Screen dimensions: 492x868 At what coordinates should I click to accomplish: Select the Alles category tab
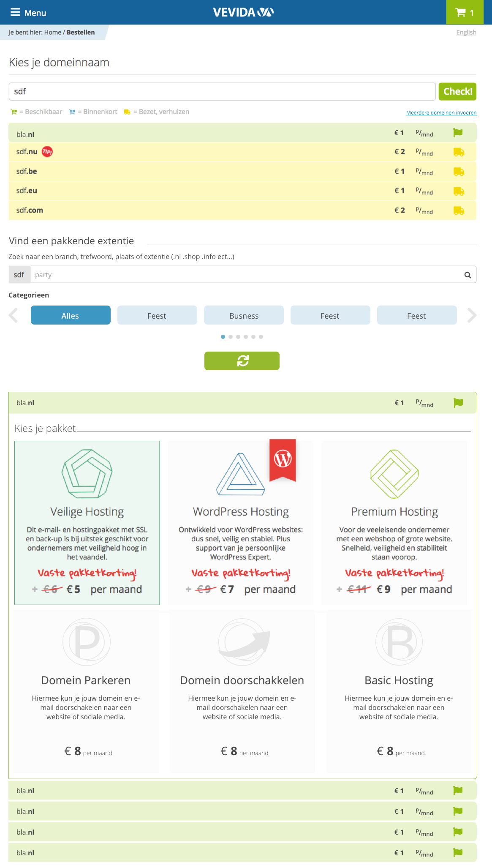pyautogui.click(x=71, y=315)
